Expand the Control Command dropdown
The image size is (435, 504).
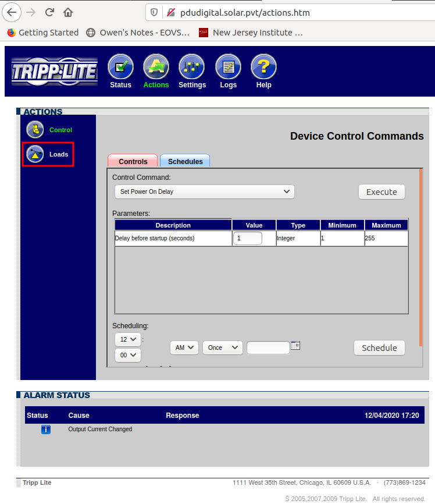[x=204, y=191]
